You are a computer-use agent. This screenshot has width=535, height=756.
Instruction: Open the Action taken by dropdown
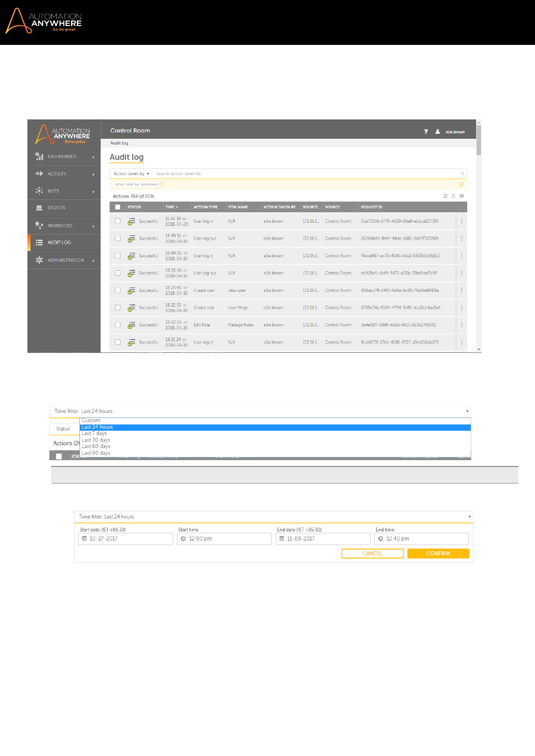[x=131, y=174]
